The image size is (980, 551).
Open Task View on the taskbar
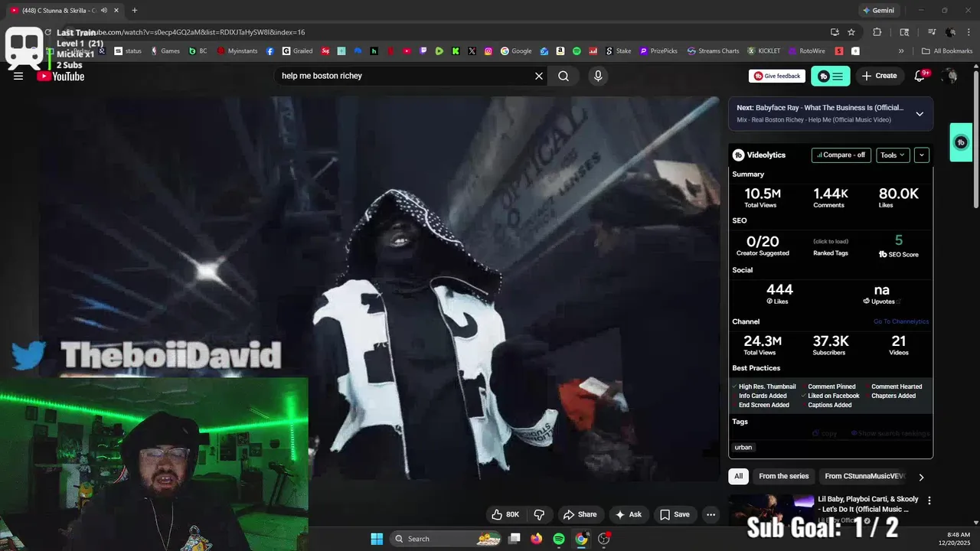(514, 539)
